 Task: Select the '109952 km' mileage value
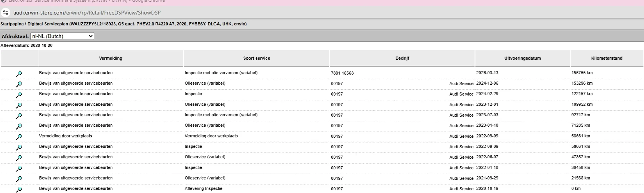pyautogui.click(x=582, y=104)
